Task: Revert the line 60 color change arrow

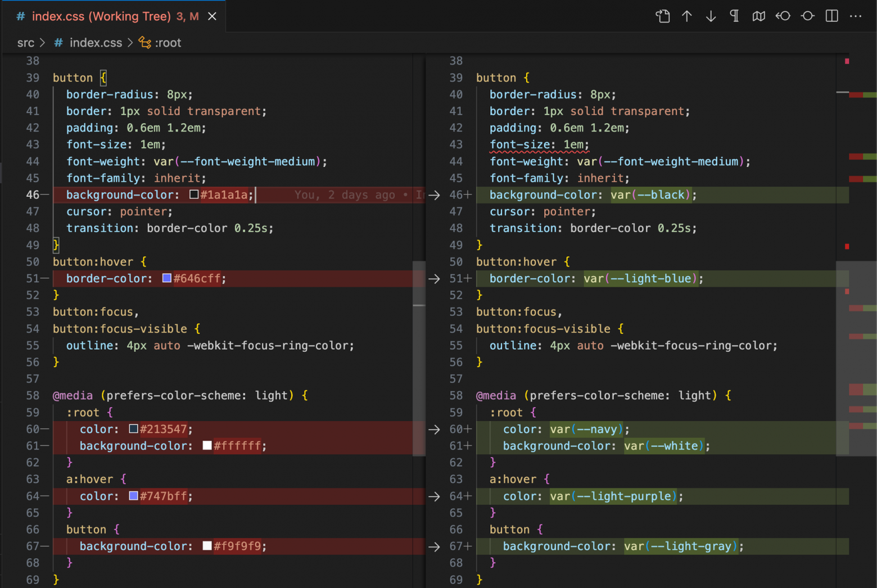Action: point(435,429)
